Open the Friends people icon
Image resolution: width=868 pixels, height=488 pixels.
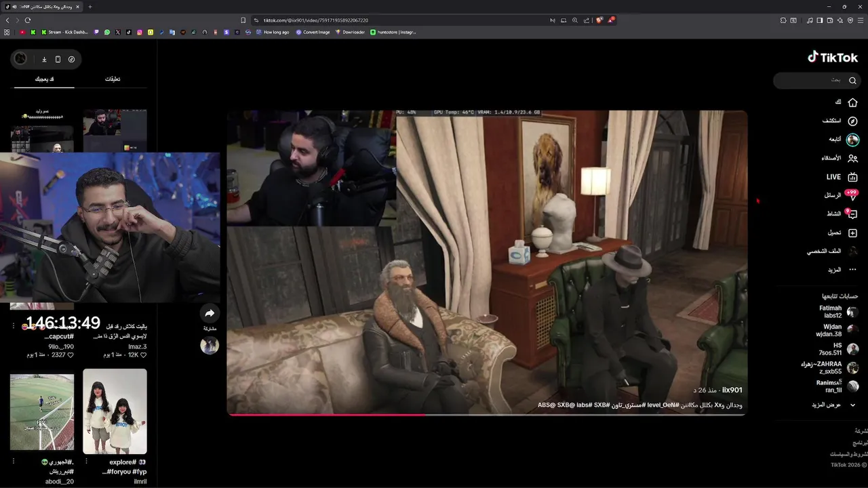click(852, 158)
